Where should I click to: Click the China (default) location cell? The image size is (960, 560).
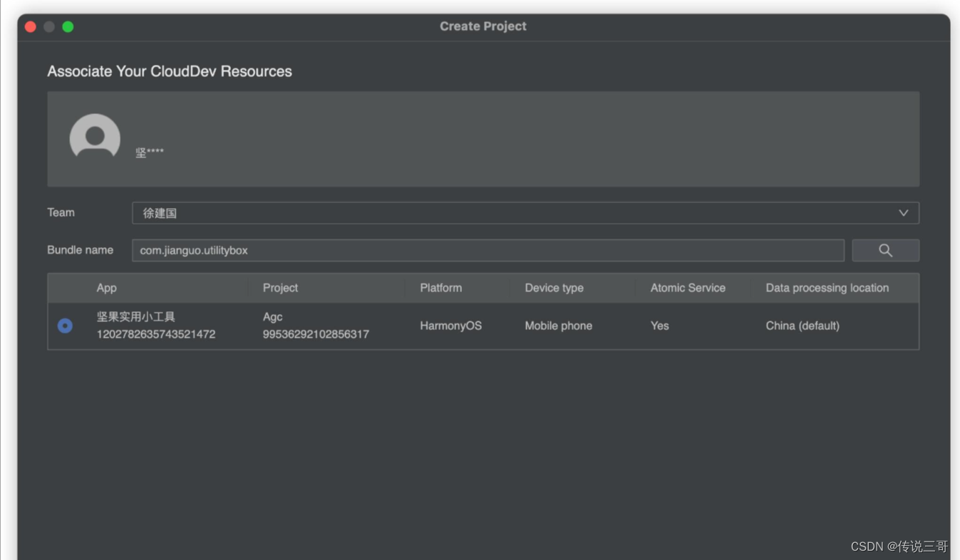[802, 326]
